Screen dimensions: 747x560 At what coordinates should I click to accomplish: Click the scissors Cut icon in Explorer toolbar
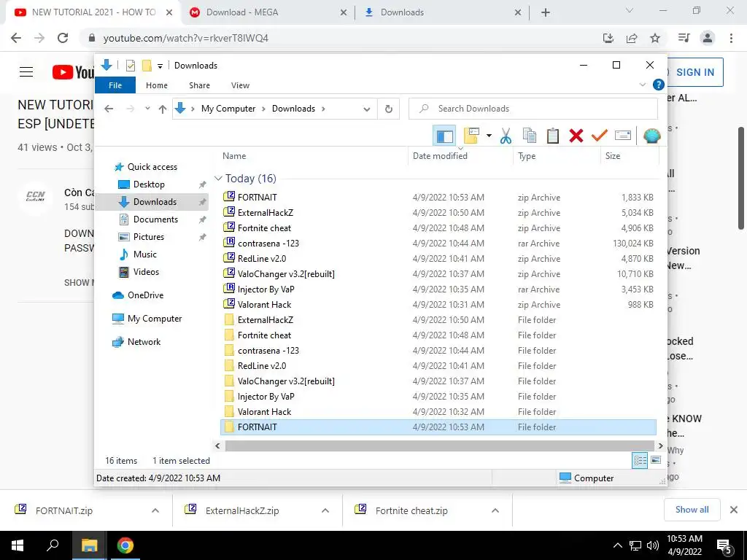(x=506, y=136)
